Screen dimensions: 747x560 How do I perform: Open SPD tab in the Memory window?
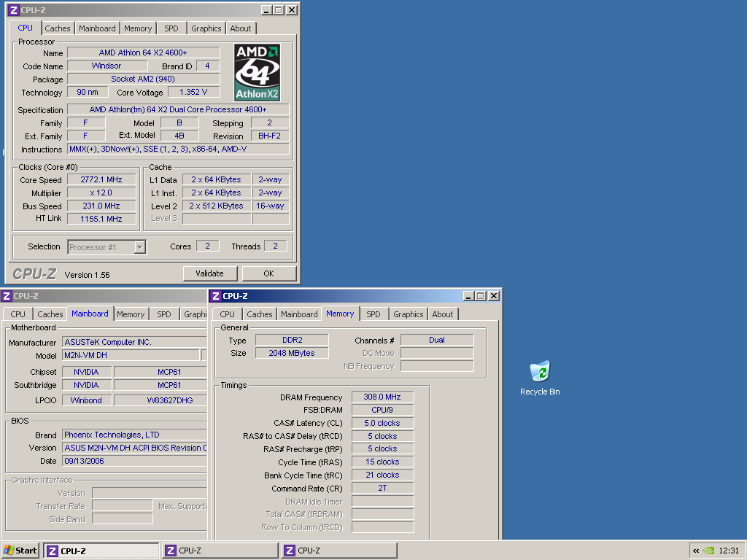(373, 314)
